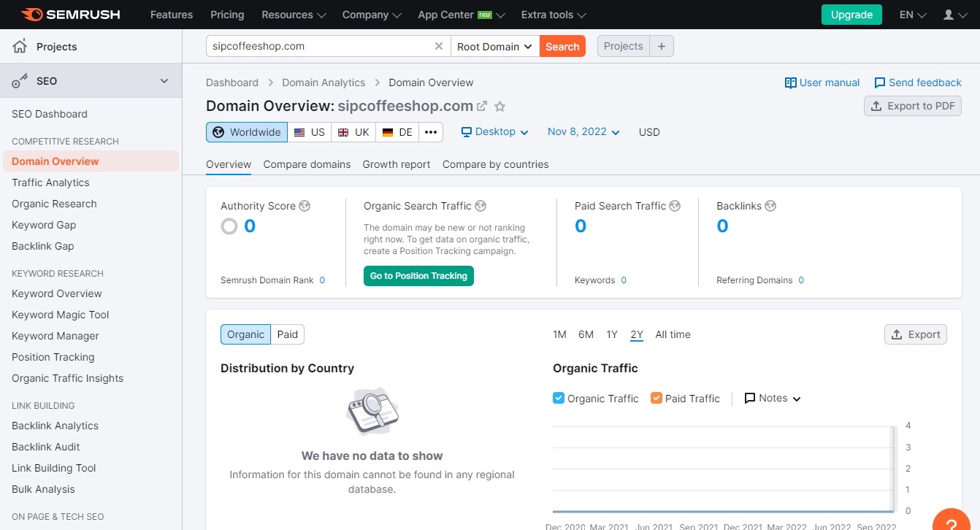Open EN language dropdown
This screenshot has width=980, height=530.
tap(913, 15)
